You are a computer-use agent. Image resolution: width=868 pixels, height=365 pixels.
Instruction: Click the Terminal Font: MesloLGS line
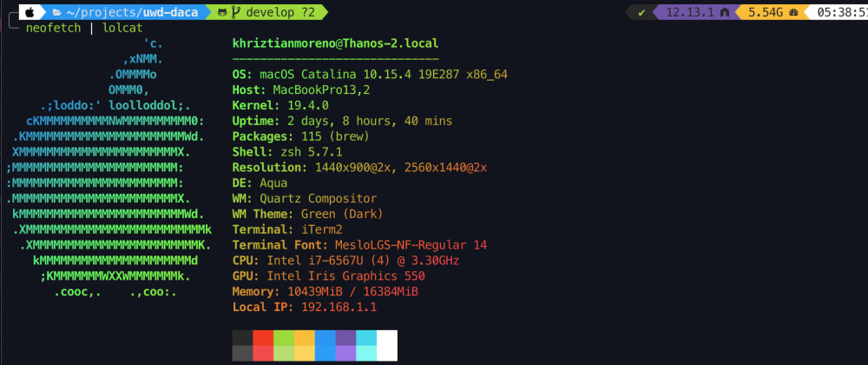click(x=360, y=245)
